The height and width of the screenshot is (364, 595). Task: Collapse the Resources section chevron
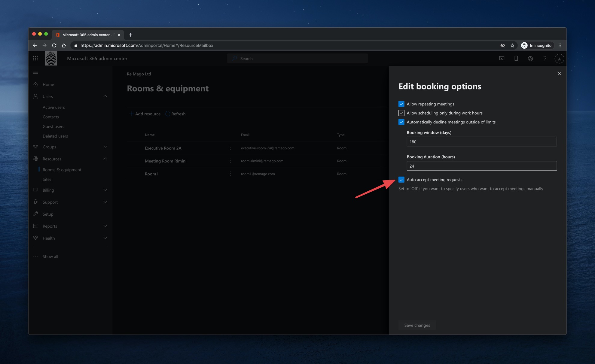tap(105, 159)
